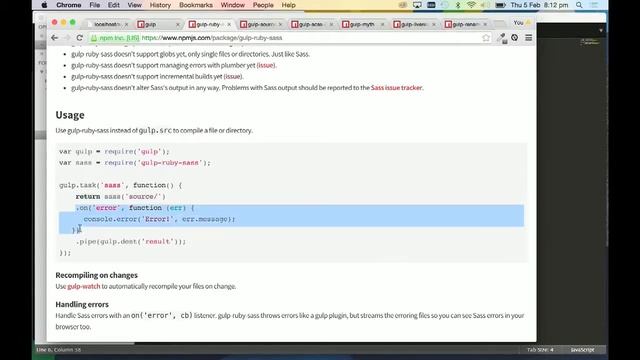Image resolution: width=640 pixels, height=360 pixels.
Task: Close the gulp-rename tab
Action: [x=485, y=24]
